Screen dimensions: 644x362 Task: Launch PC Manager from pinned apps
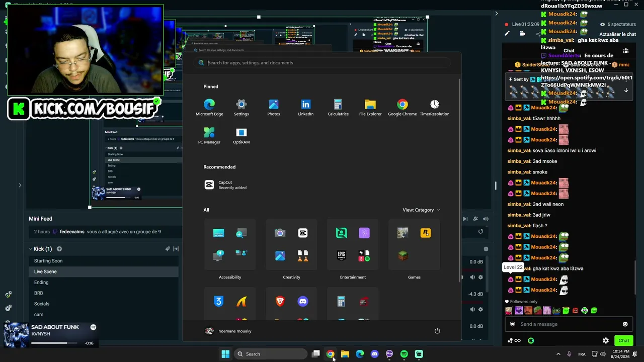tap(209, 136)
